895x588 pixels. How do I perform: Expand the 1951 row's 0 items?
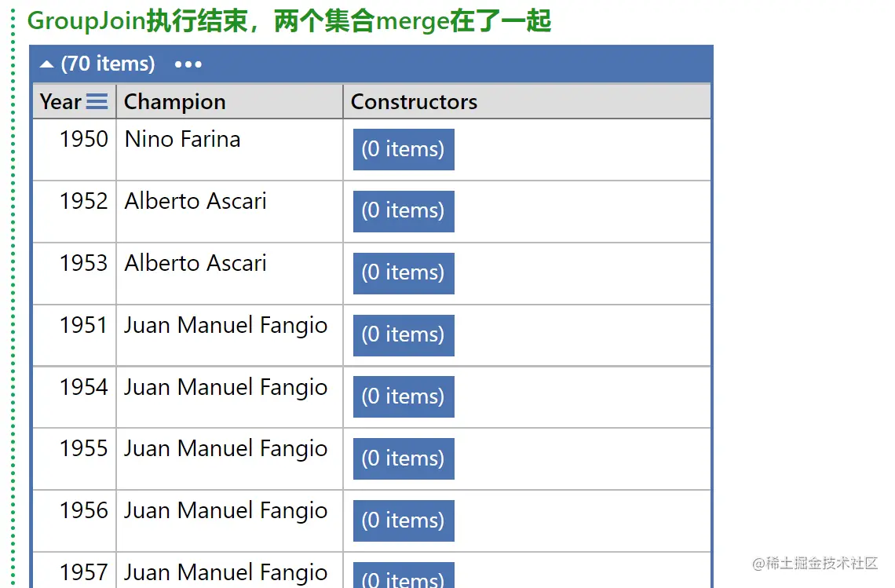pos(404,335)
